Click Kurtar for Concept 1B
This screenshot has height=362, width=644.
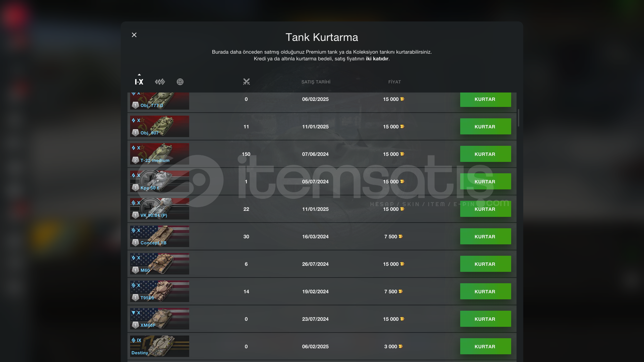coord(485,237)
